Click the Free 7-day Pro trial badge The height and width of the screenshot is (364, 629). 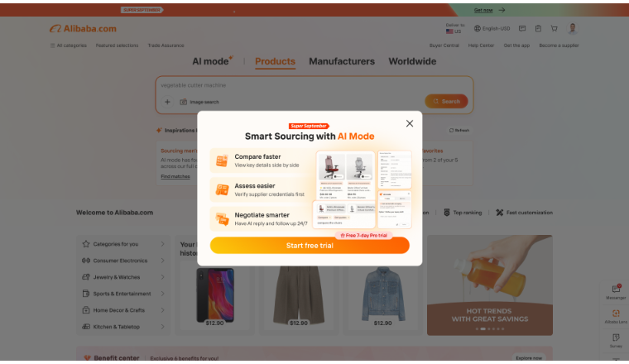(x=363, y=235)
